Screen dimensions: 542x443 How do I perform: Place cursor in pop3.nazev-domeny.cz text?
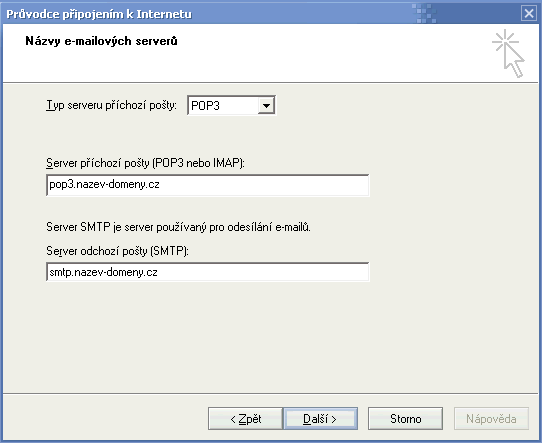[x=104, y=185]
